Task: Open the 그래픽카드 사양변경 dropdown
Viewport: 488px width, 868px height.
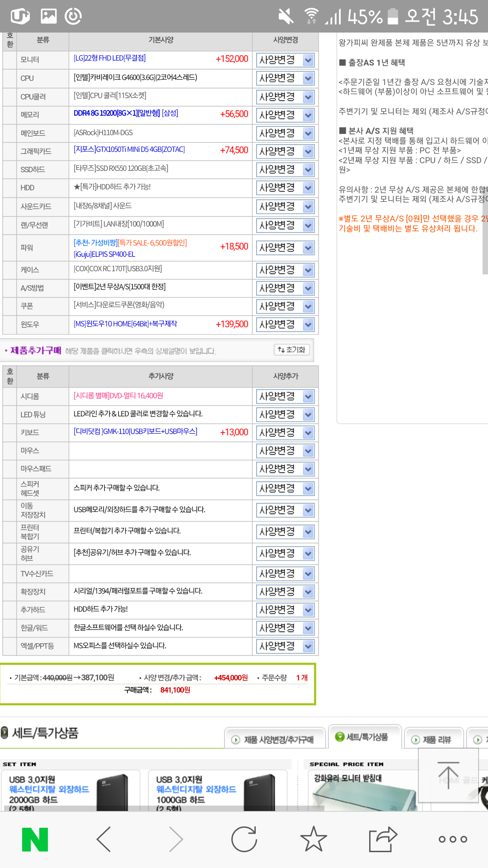Action: tap(285, 151)
